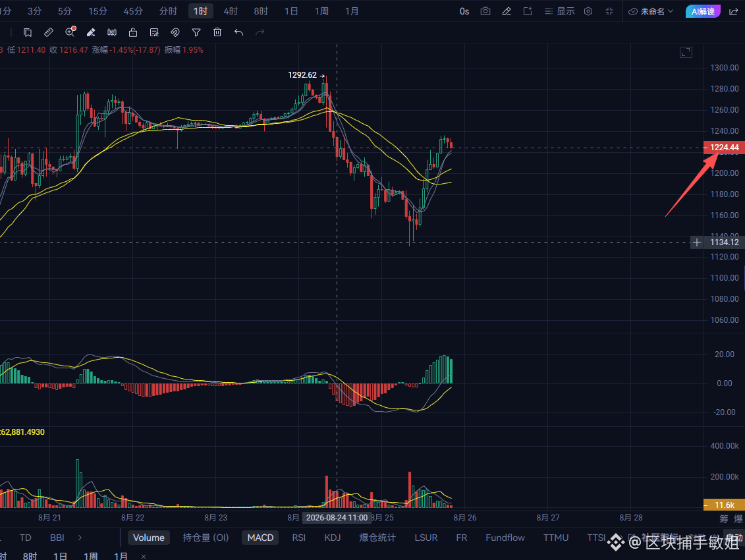This screenshot has width=745, height=560.
Task: Switch to the 45分 timeframe
Action: (132, 11)
